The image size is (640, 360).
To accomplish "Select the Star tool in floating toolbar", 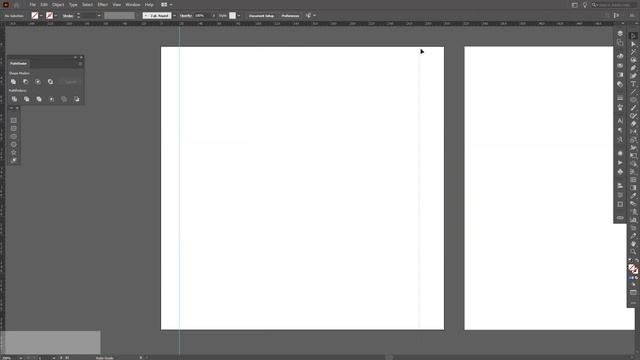I will click(13, 152).
